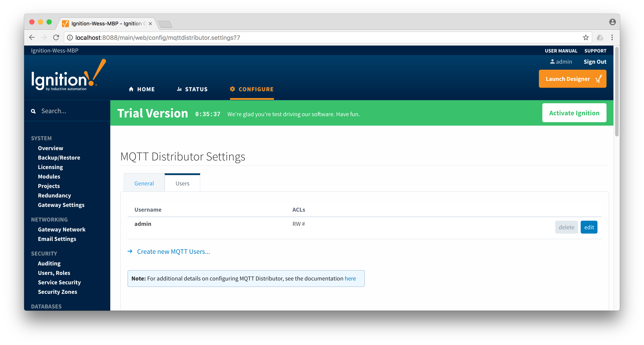Click the site info icon in address bar
Image resolution: width=644 pixels, height=345 pixels.
pos(70,37)
